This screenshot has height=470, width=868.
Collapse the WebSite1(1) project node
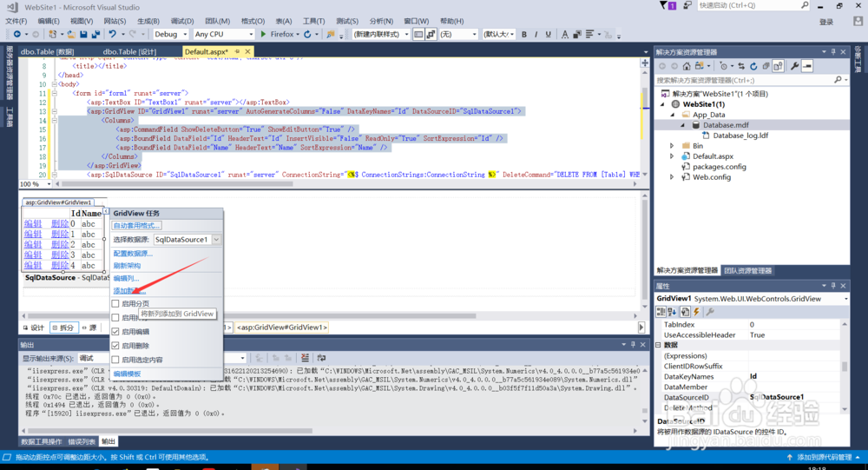point(662,104)
